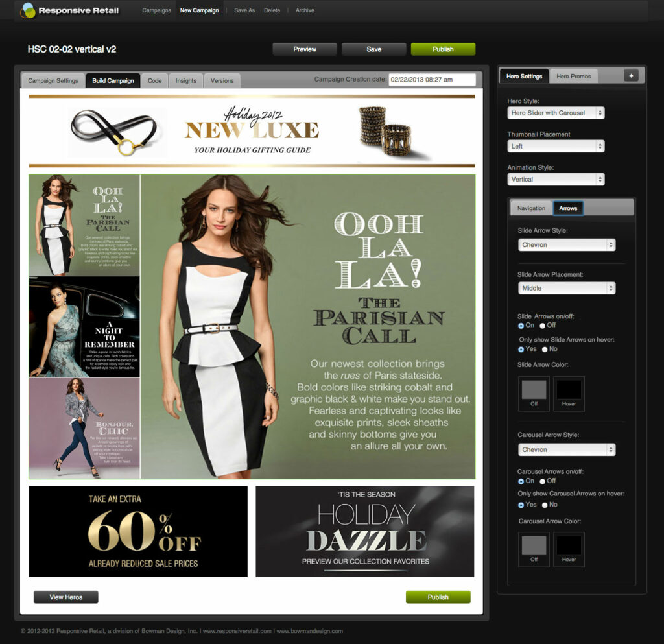Turn Carousel Arrows off

click(x=543, y=481)
